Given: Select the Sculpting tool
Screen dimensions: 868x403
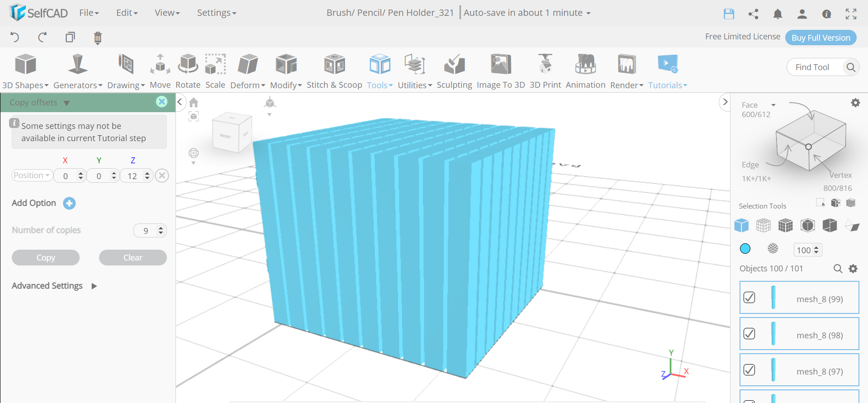Looking at the screenshot, I should pos(454,71).
